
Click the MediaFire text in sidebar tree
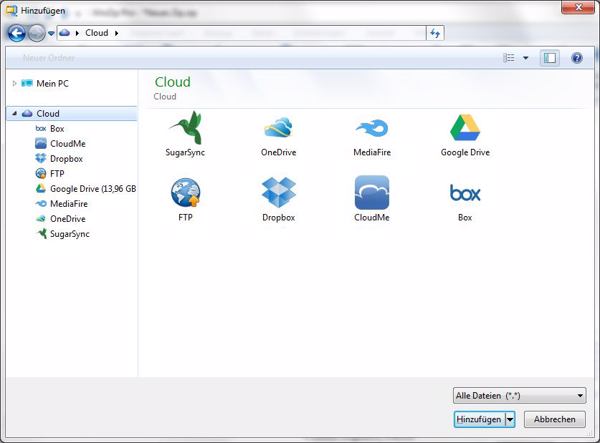tap(69, 204)
